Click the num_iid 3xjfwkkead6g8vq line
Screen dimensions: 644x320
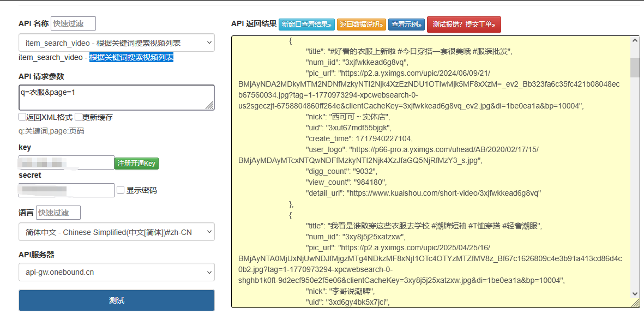tap(357, 63)
